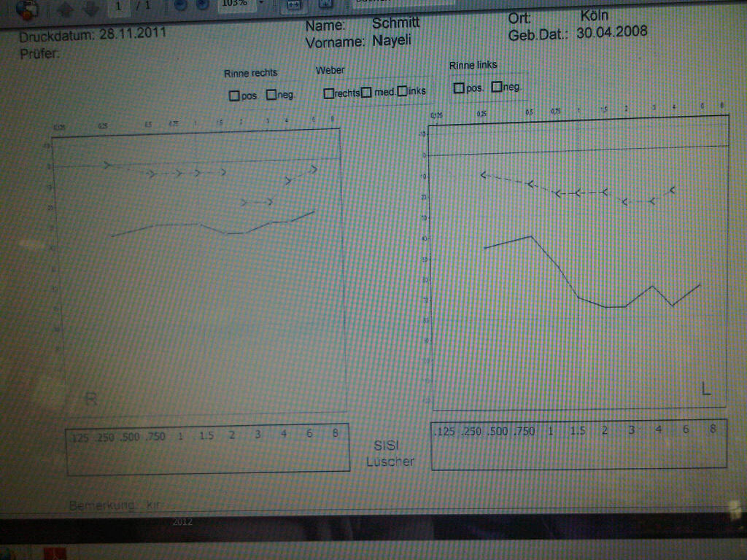Tick the Weber rechts checkbox
The height and width of the screenshot is (560, 747).
[x=329, y=93]
